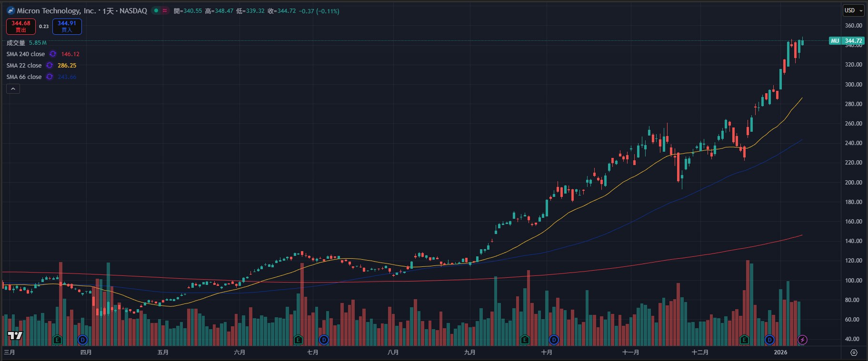The height and width of the screenshot is (361, 868).
Task: Click the red 344.68 sell button
Action: pyautogui.click(x=21, y=26)
